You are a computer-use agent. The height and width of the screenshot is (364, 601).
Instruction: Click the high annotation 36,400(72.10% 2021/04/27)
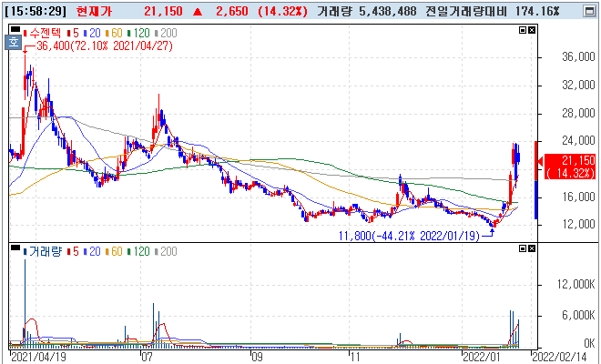(x=105, y=46)
